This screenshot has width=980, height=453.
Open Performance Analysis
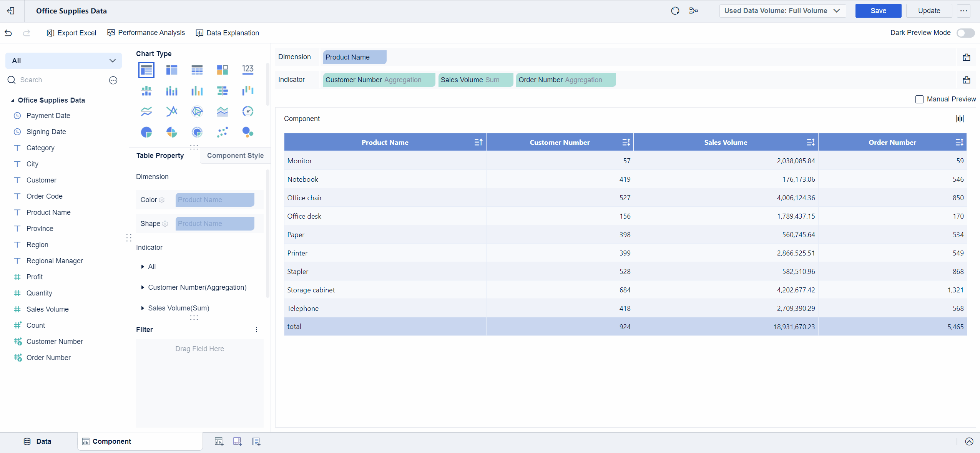point(146,33)
